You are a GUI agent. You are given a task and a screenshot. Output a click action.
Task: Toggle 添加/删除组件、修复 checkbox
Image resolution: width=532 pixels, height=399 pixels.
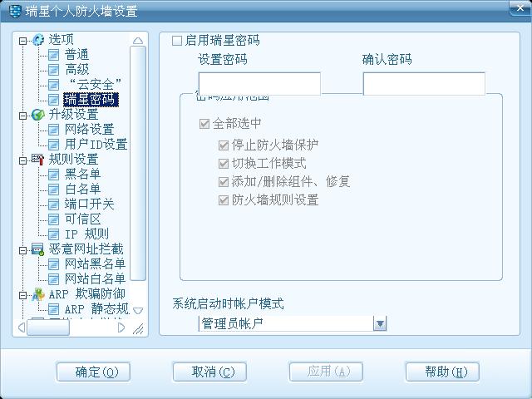224,182
